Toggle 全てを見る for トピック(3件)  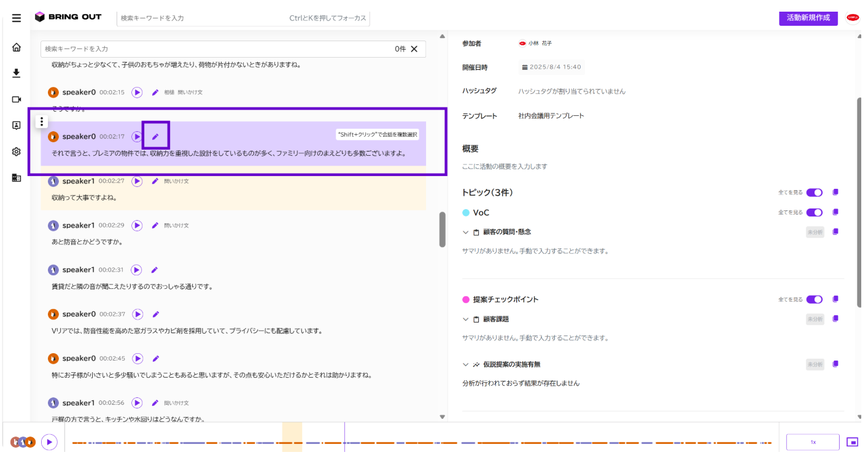(815, 193)
